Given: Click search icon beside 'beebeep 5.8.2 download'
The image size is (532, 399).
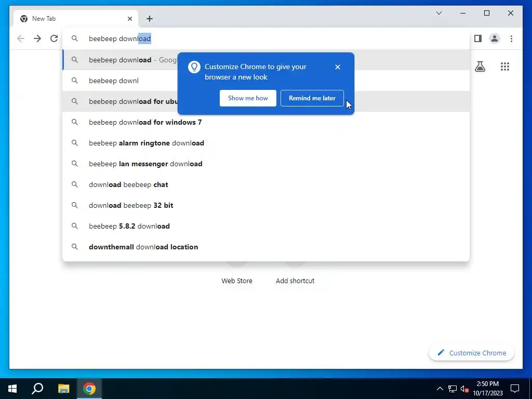Looking at the screenshot, I should click(x=75, y=226).
